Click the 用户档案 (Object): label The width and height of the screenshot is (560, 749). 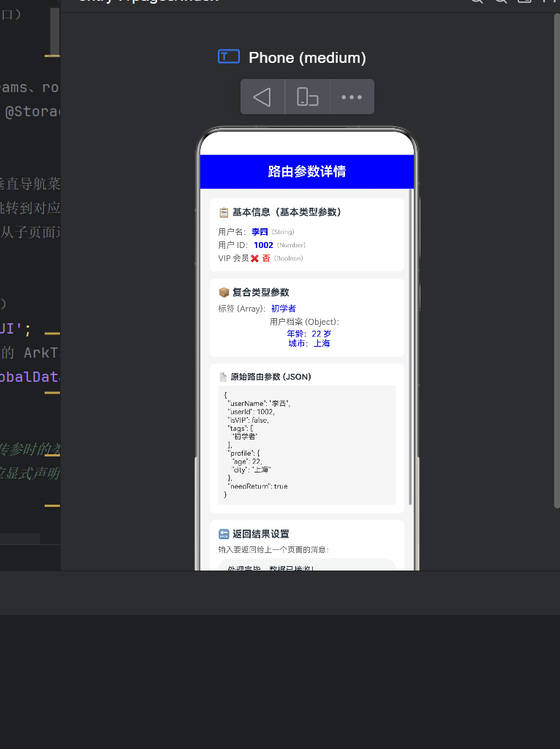(x=305, y=322)
